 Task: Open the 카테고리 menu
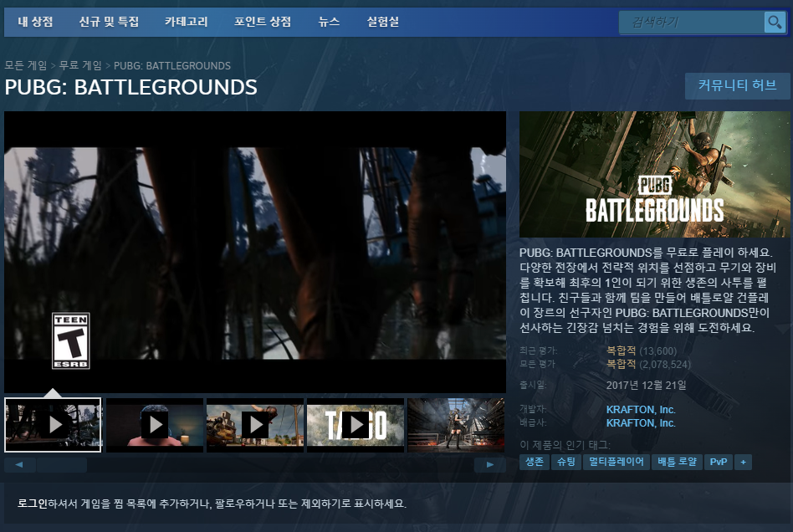click(x=186, y=22)
